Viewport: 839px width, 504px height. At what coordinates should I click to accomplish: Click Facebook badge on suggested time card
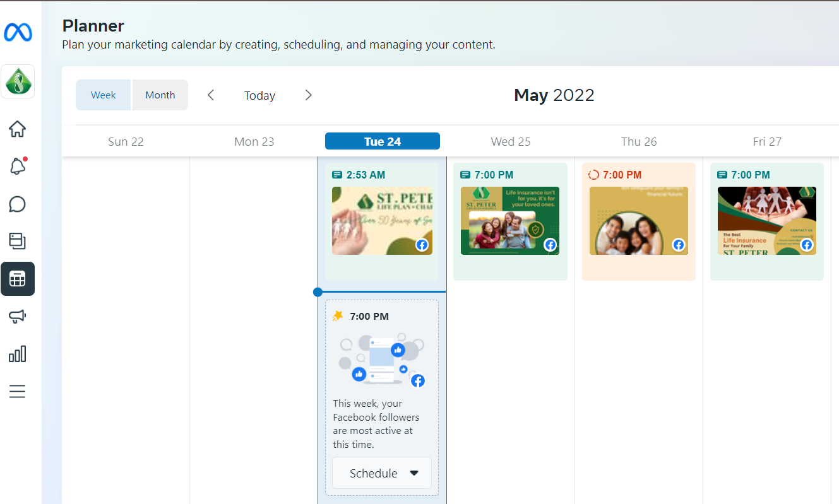click(x=418, y=381)
